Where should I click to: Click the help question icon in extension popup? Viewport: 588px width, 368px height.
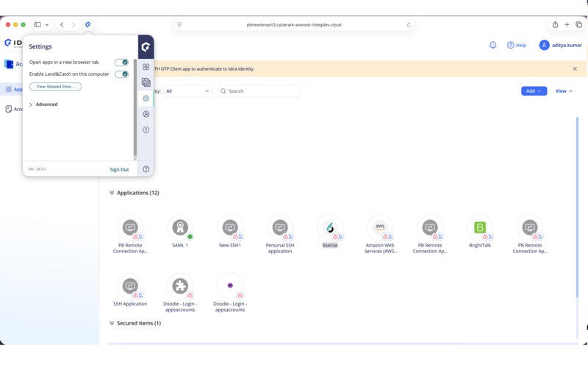[146, 169]
